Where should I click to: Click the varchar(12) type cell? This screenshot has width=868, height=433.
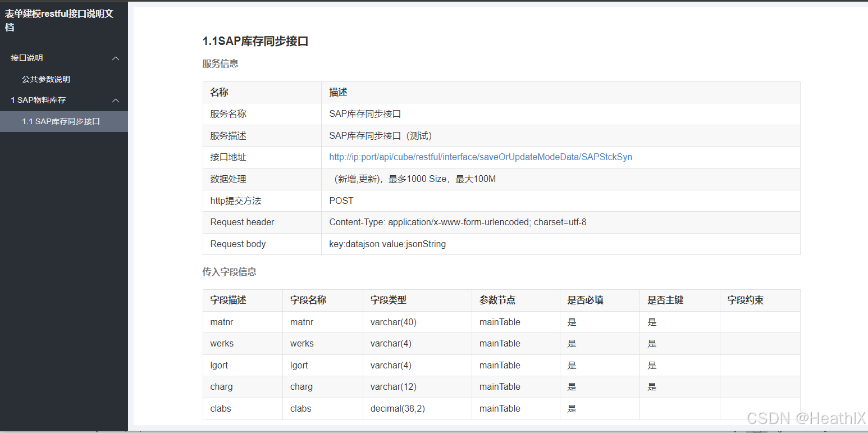tap(417, 387)
